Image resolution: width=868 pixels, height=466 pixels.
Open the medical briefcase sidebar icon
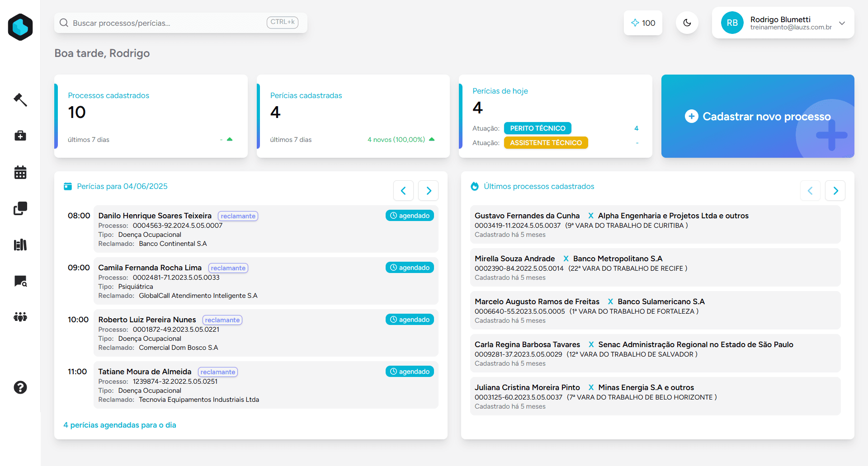point(20,136)
